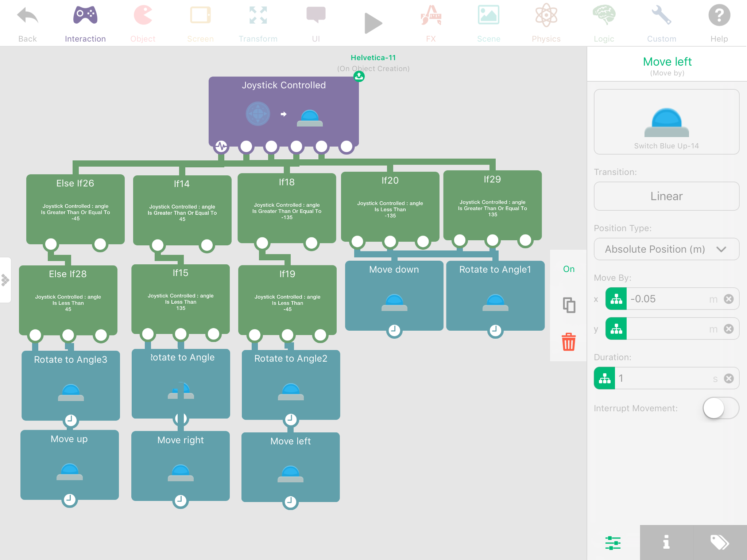
Task: Select the Switch Blue Up-14 object thumbnail
Action: [x=666, y=122]
